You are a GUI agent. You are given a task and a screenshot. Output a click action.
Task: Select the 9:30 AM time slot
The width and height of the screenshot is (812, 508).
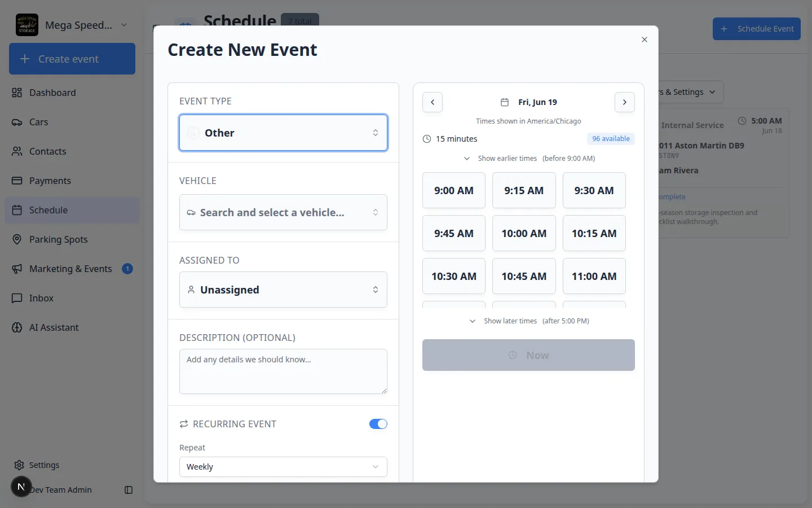(x=594, y=190)
